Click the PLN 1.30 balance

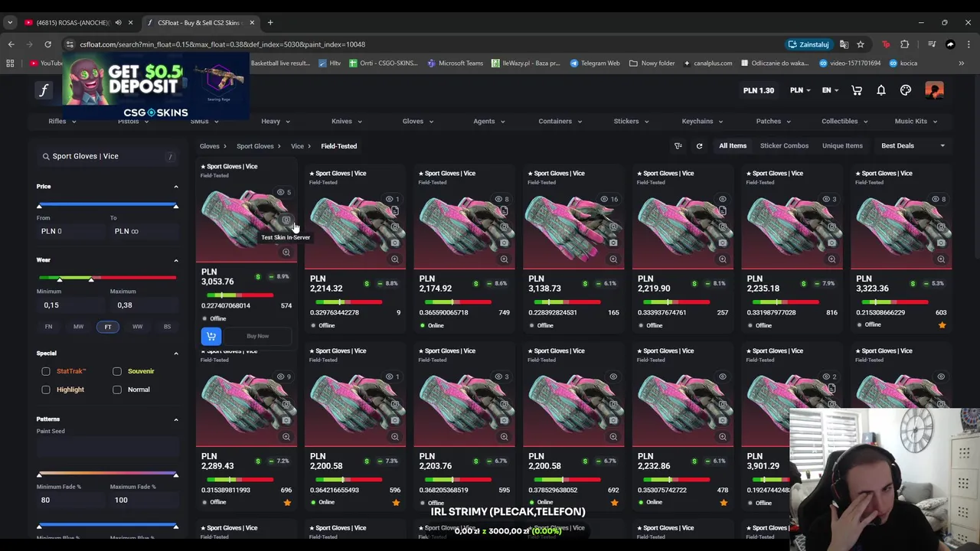tap(758, 90)
